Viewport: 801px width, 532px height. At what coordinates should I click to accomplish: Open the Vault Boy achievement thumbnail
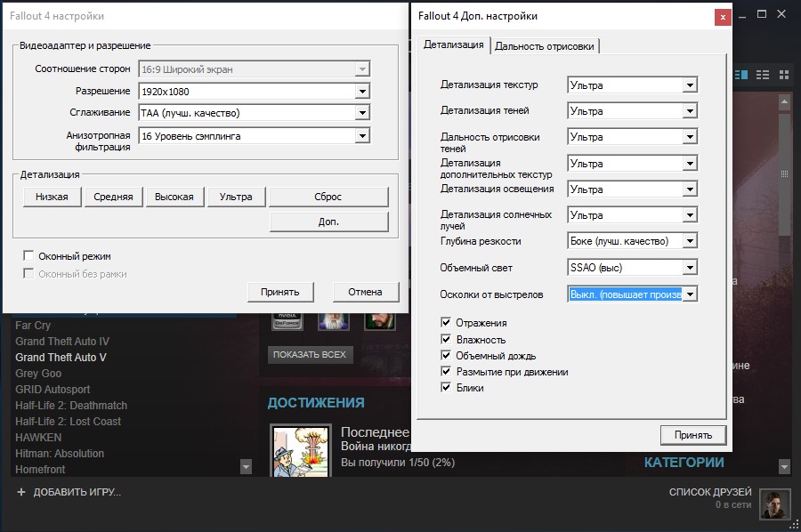pyautogui.click(x=301, y=451)
